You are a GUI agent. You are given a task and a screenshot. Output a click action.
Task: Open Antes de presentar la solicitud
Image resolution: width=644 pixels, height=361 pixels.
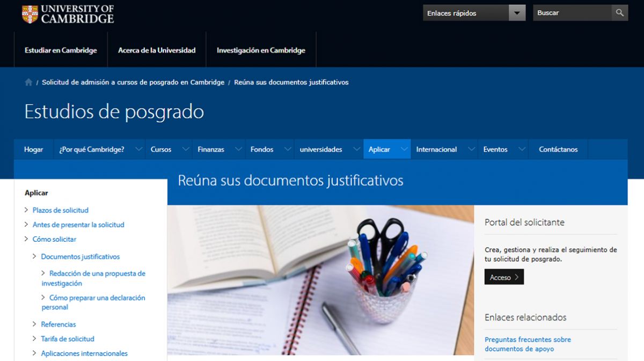78,225
